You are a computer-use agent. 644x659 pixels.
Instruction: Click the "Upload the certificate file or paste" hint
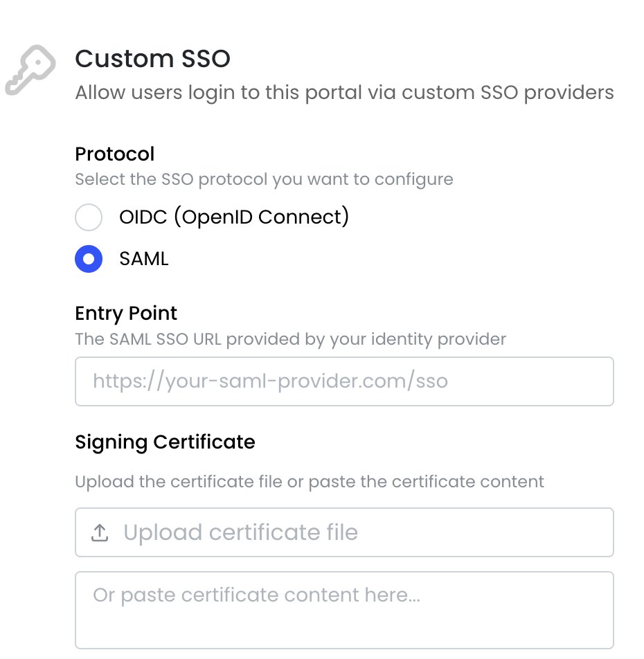[310, 482]
